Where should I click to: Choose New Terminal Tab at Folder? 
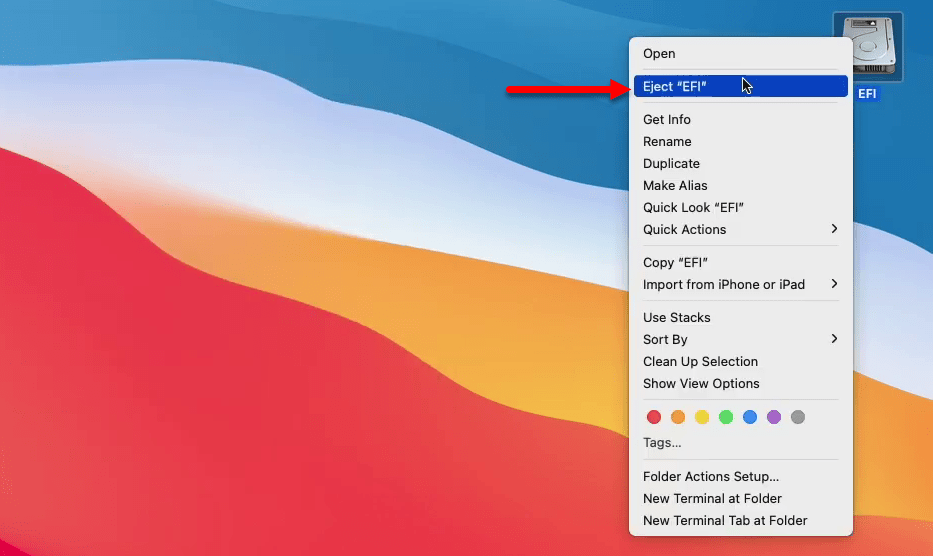coord(741,521)
